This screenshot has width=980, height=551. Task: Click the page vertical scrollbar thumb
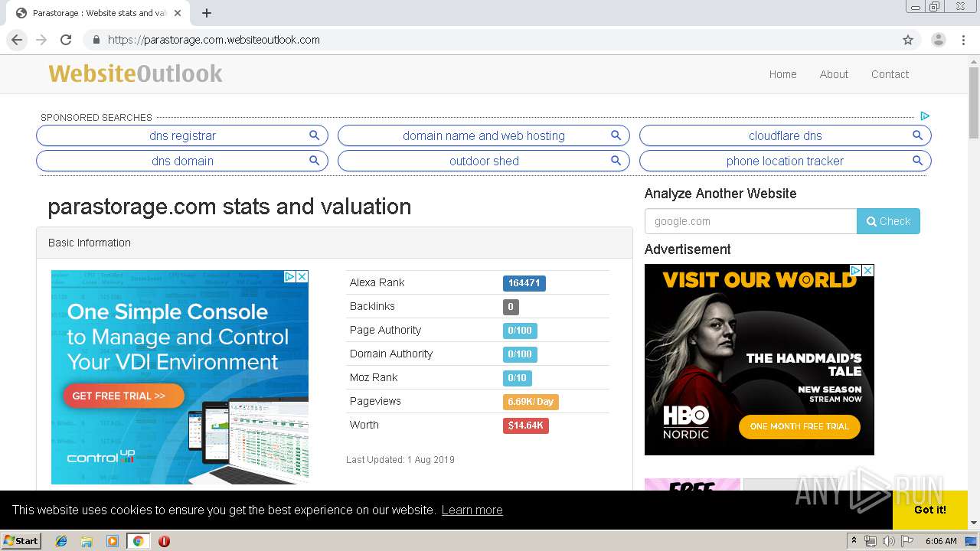pyautogui.click(x=974, y=103)
